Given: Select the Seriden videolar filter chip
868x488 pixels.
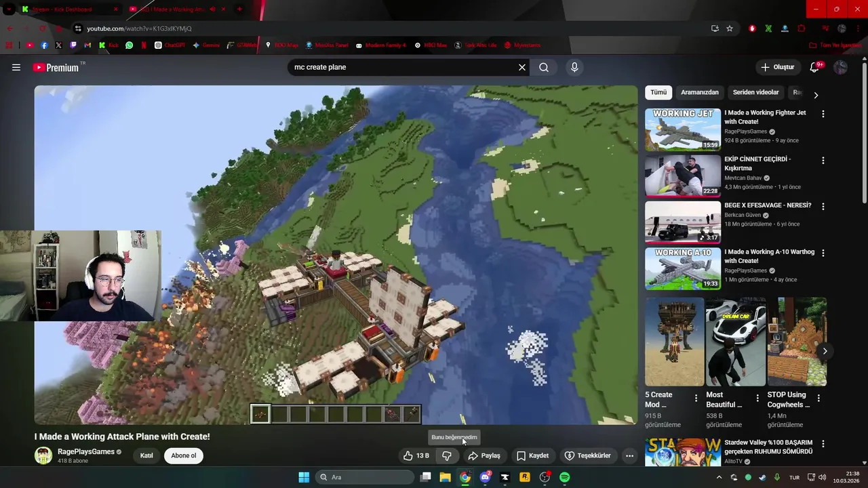Looking at the screenshot, I should point(755,92).
